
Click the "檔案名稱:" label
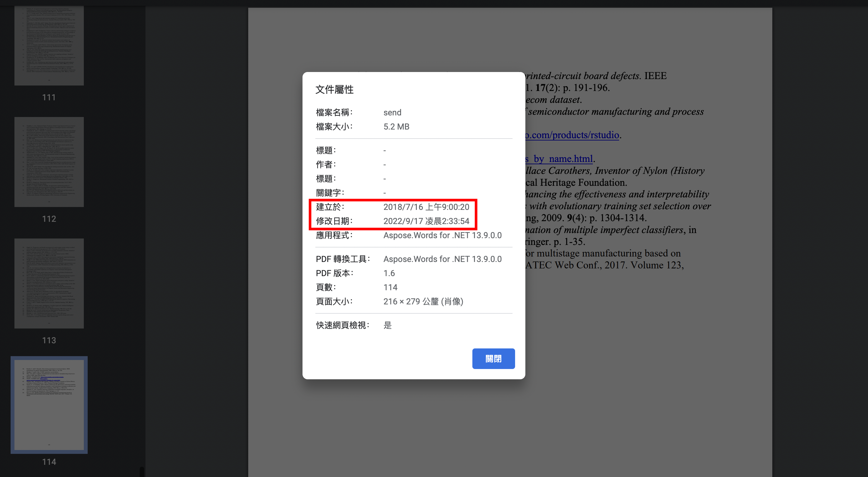[x=334, y=112]
